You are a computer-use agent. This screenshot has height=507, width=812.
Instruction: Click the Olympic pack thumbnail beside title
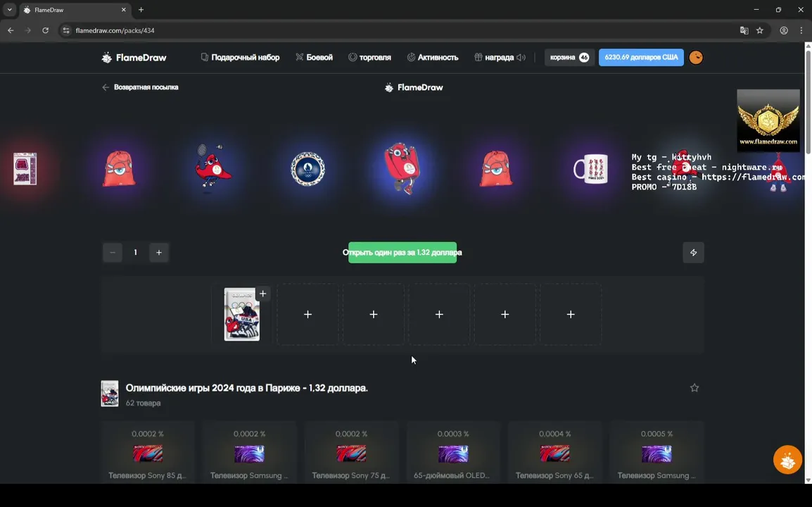110,394
